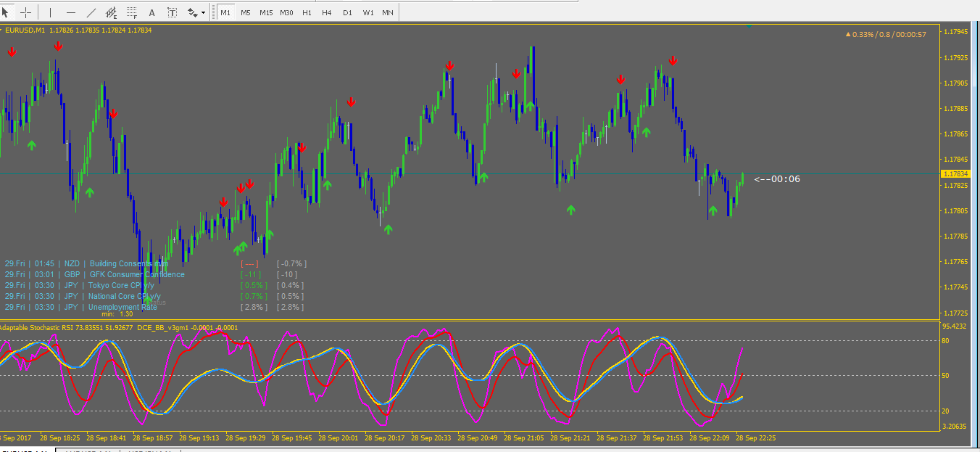This screenshot has height=452, width=980.
Task: Select the Fibonacci retracement tool
Action: click(131, 12)
